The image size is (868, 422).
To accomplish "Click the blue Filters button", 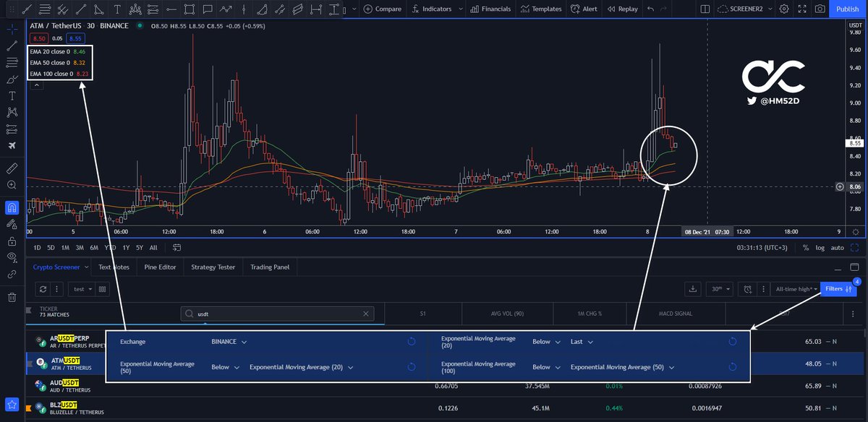I will pos(838,289).
